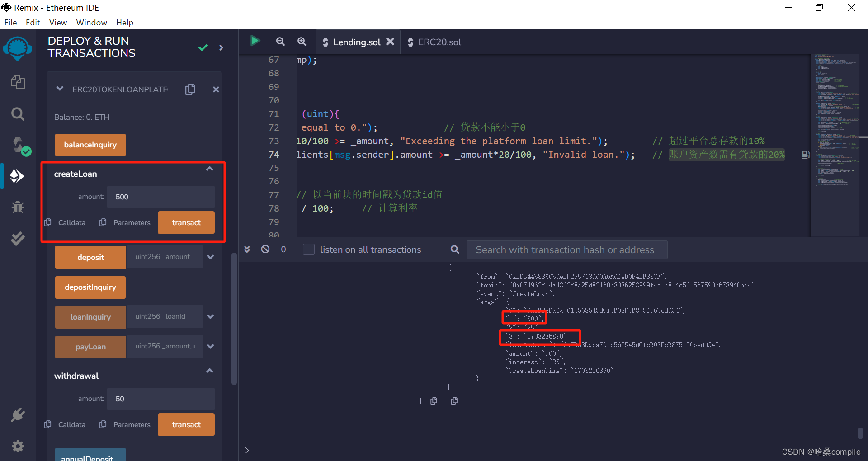Click the loanInquiry button
The width and height of the screenshot is (868, 461).
click(x=90, y=317)
